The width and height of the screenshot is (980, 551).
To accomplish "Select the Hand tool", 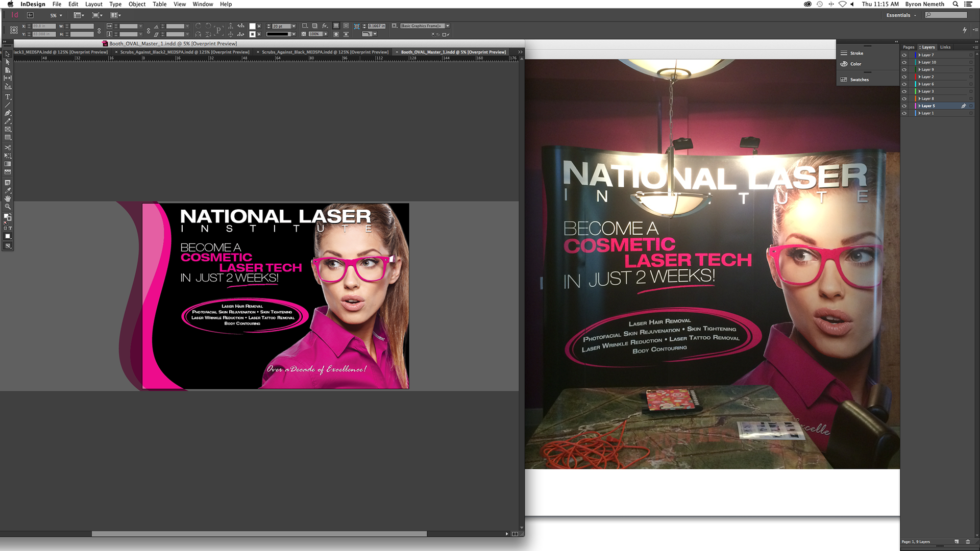I will click(x=8, y=198).
